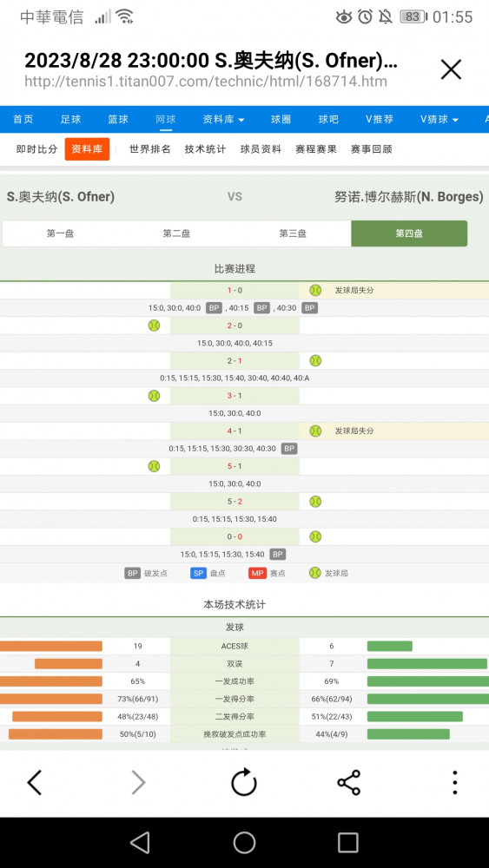Open the 世界排名 link

coord(149,149)
